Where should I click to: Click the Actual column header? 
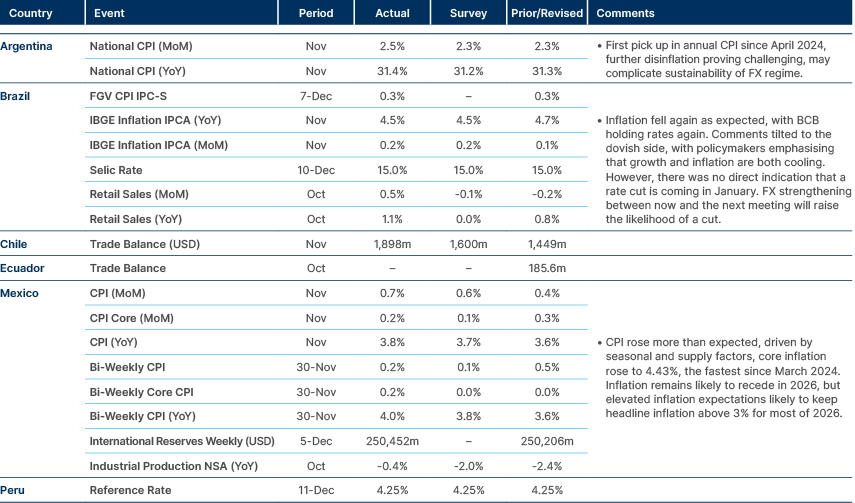[392, 13]
